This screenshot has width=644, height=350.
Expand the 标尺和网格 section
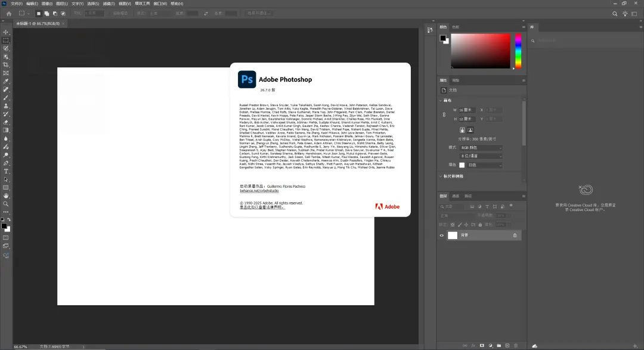pyautogui.click(x=441, y=176)
